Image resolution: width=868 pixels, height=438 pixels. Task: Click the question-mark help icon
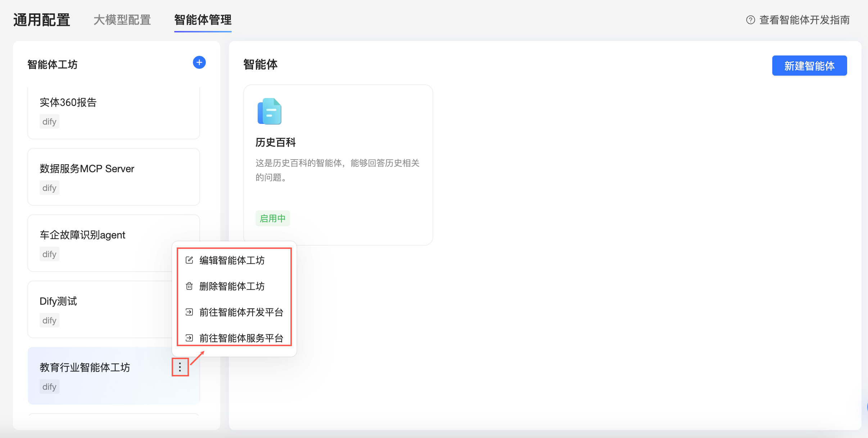[750, 20]
